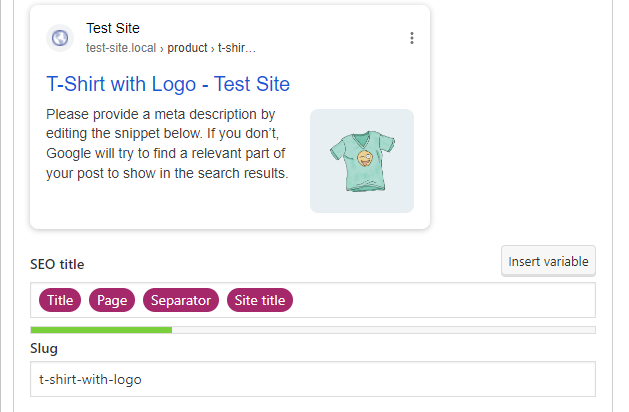This screenshot has height=412, width=629.
Task: Click inside the SEO title field
Action: point(313,300)
